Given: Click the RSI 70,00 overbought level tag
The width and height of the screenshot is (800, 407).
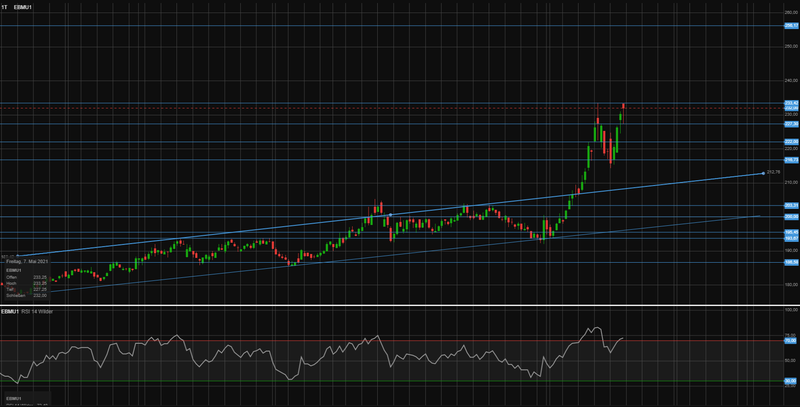Looking at the screenshot, I should point(790,341).
